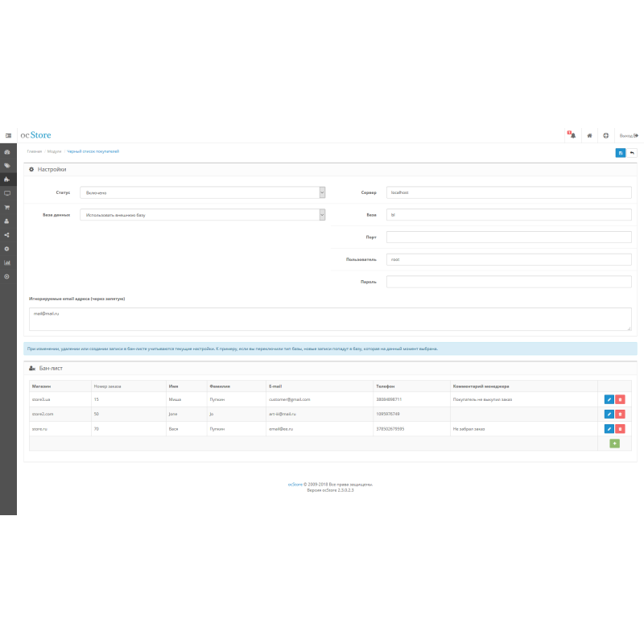Open the catalog tag icon in sidebar
Screen dimensions: 644x644
coord(7,165)
